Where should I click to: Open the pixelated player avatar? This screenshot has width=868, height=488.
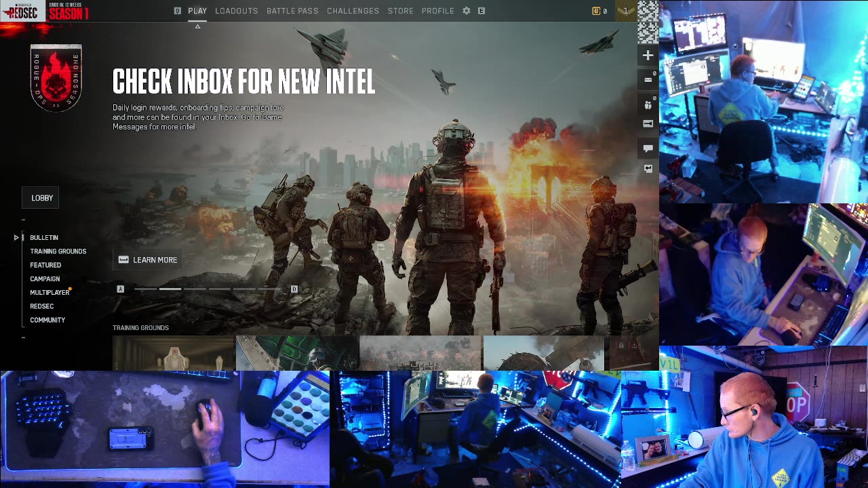648,22
